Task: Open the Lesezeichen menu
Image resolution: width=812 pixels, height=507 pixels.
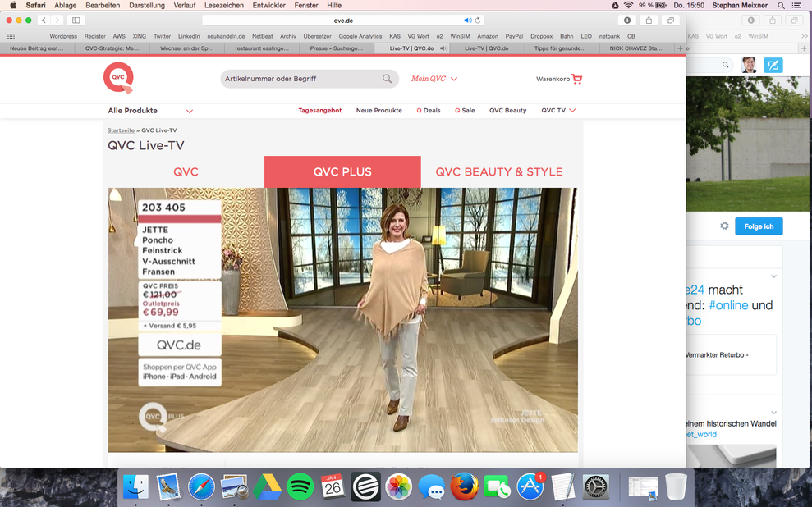Action: (x=223, y=5)
